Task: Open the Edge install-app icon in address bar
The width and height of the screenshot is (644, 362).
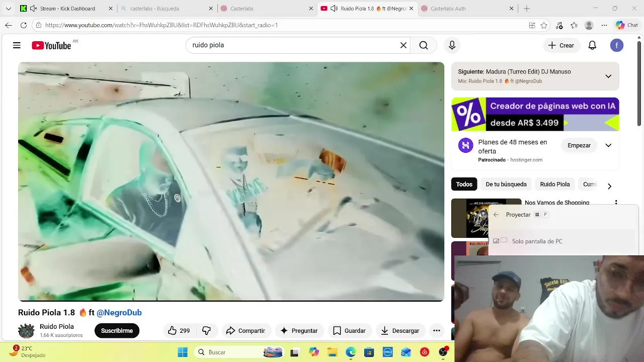Action: pos(532,25)
